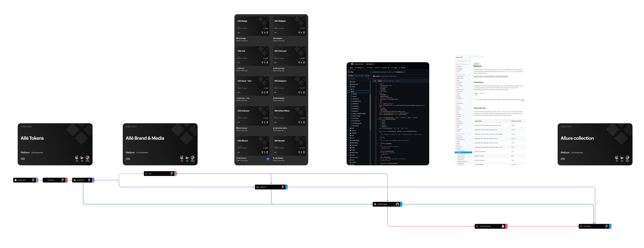Click the Go to file search field
This screenshot has width=644, height=248.
click(359, 79)
